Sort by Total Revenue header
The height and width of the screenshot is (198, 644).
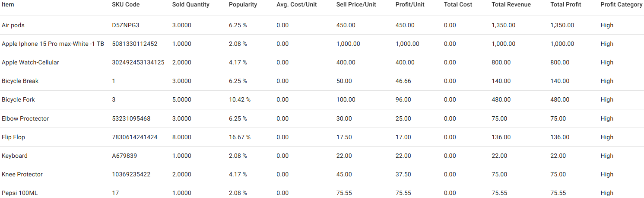click(511, 5)
